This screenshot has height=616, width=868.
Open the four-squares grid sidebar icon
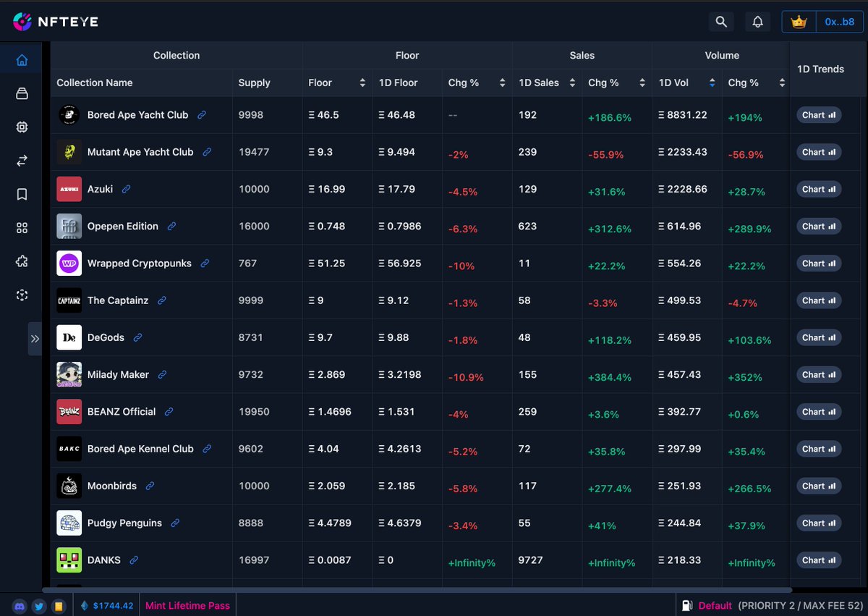pos(22,228)
